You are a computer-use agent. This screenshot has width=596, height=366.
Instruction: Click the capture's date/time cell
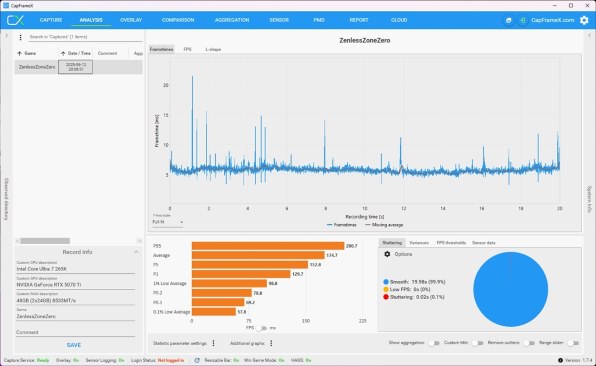pos(75,67)
